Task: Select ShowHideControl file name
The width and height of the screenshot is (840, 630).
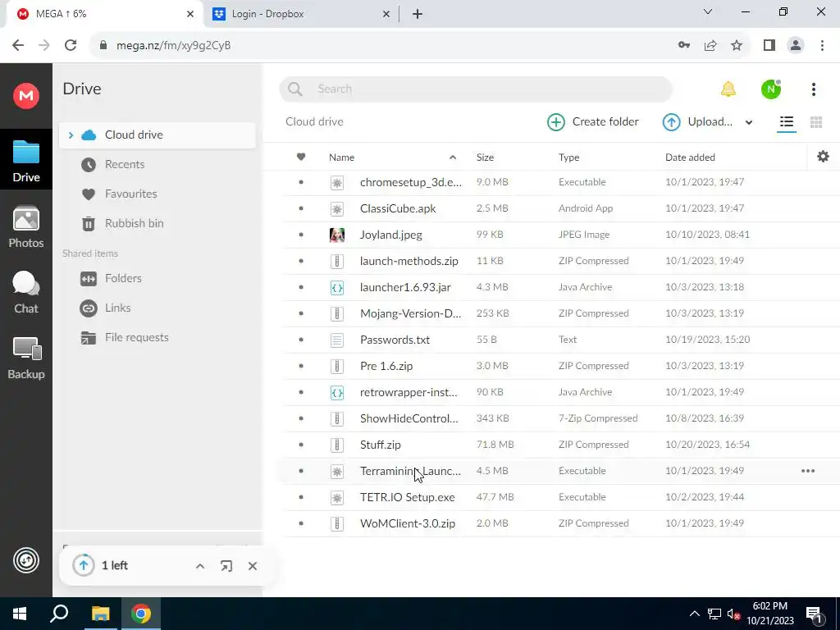Action: tap(409, 418)
